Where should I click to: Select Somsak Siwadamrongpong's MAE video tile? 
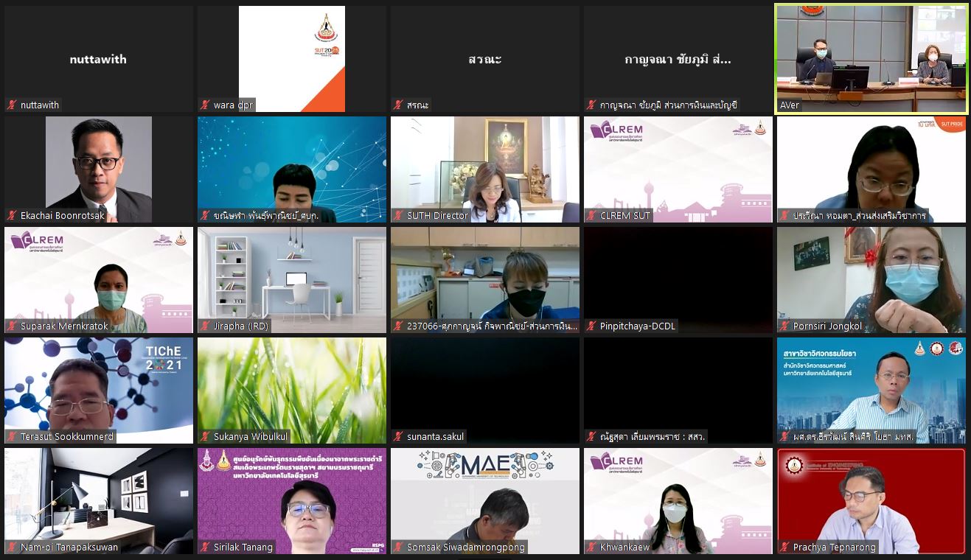pos(485,501)
